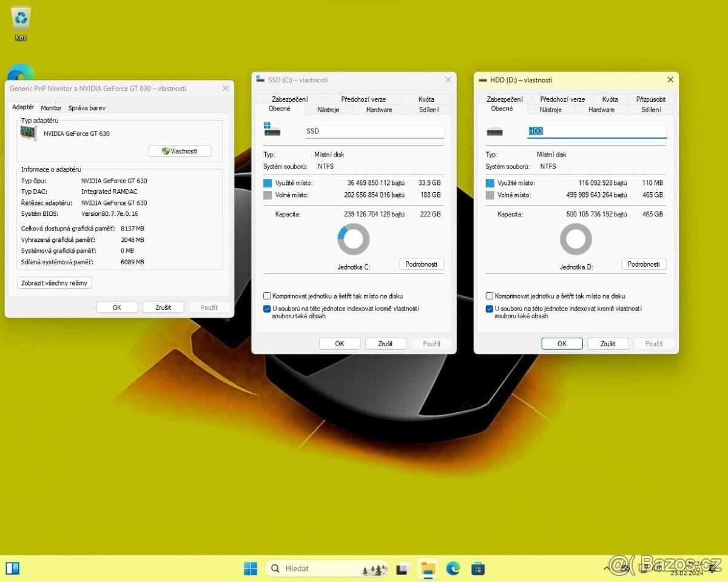Click the volume icon in the system tray
This screenshot has width=728, height=582.
[x=657, y=569]
